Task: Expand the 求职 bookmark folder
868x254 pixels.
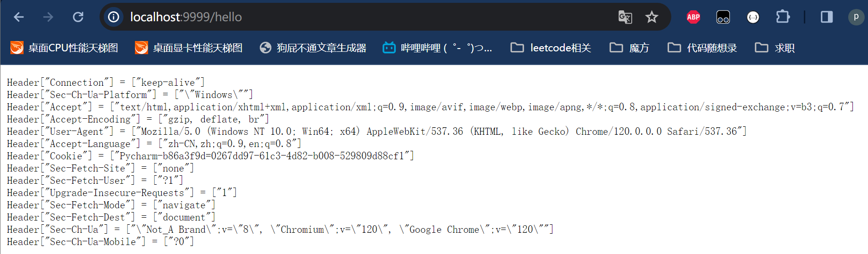Action: point(775,48)
